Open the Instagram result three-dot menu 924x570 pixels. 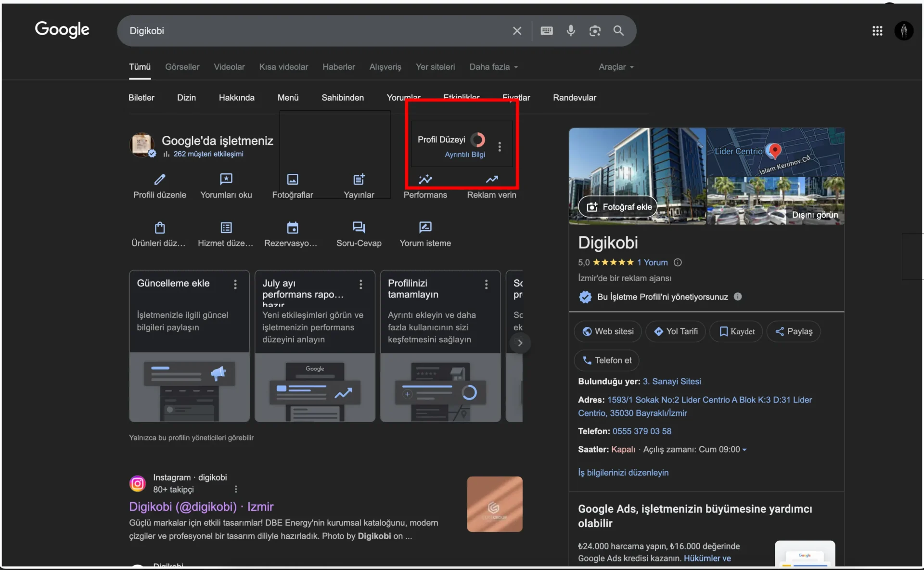236,489
